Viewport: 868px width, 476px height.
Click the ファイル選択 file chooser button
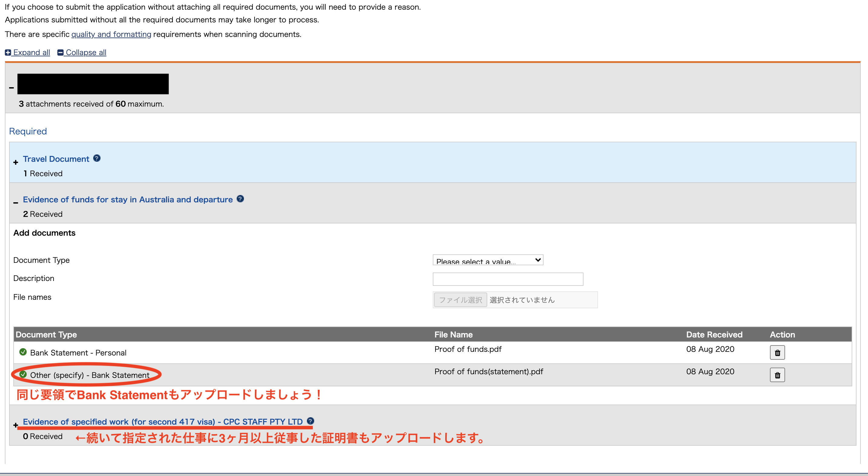click(x=460, y=300)
